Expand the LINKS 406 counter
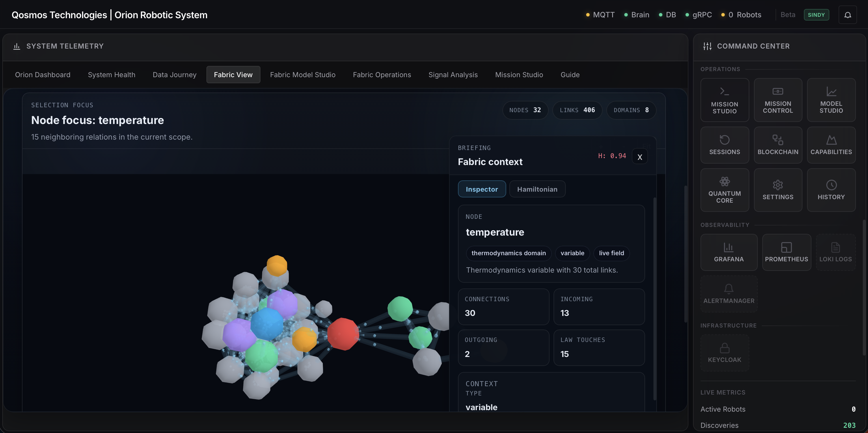Screen dimensions: 868x433 pyautogui.click(x=577, y=110)
